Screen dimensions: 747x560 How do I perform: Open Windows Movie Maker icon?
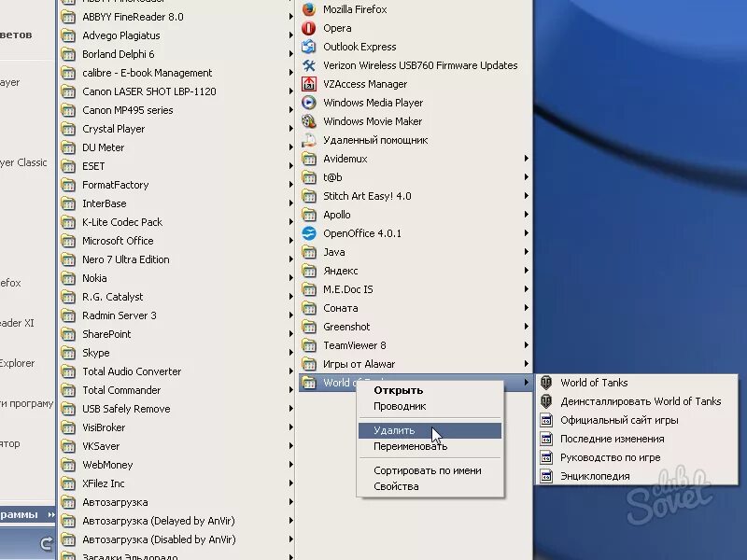click(x=309, y=121)
